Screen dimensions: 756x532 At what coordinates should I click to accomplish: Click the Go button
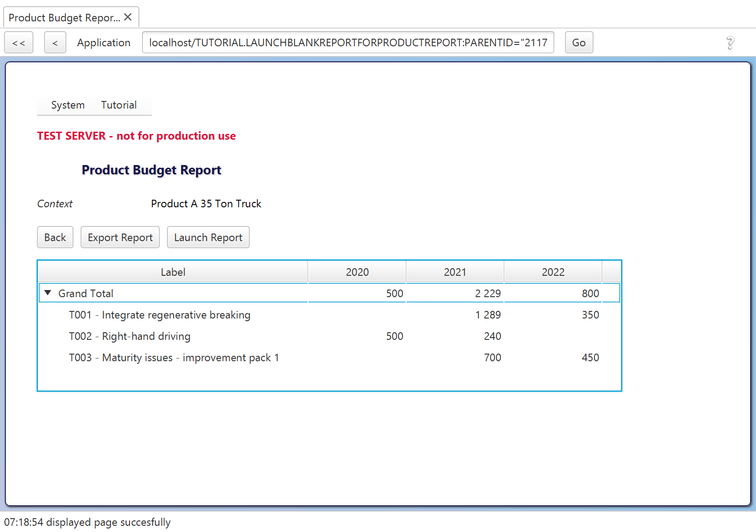coord(579,43)
